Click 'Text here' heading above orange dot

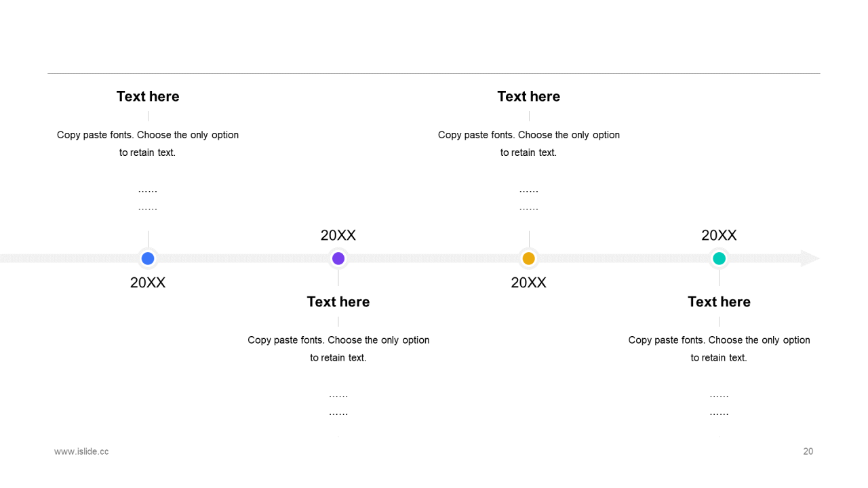coord(529,96)
